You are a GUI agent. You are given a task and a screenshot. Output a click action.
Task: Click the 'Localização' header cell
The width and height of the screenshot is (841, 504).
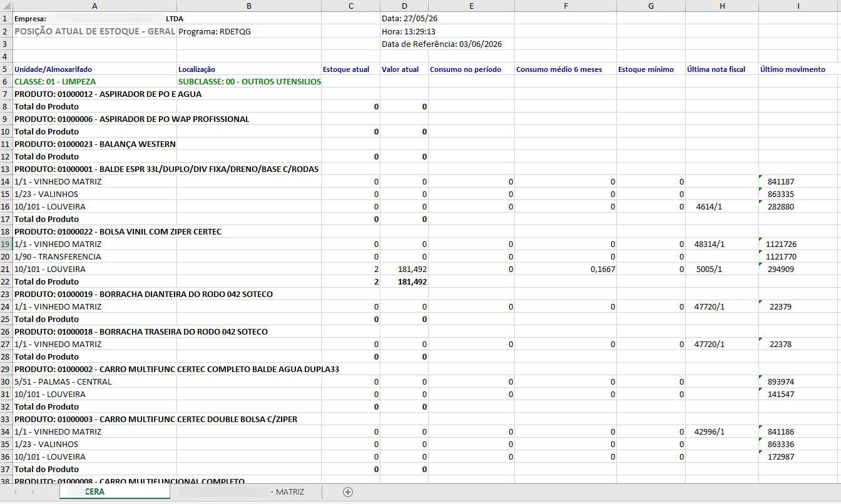click(249, 69)
